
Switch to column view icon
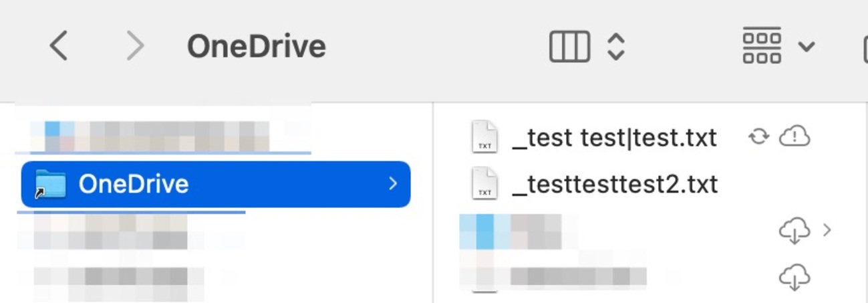[x=569, y=47]
